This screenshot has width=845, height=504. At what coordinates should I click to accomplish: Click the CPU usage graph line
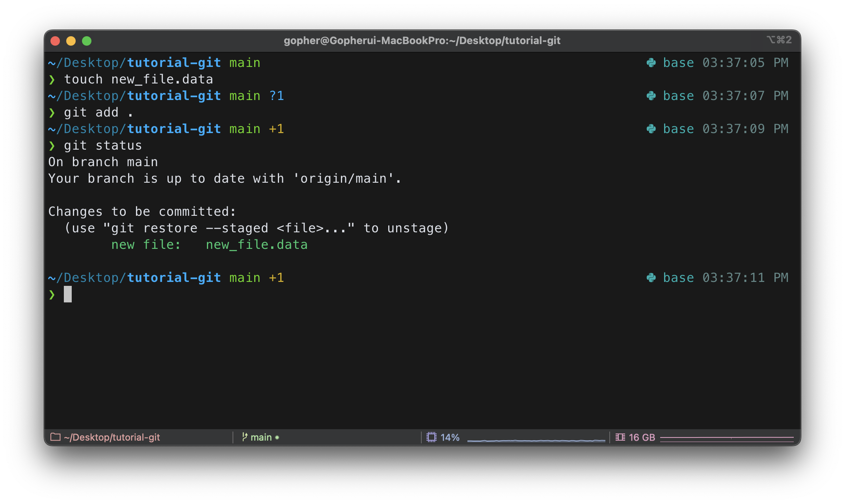click(x=536, y=440)
